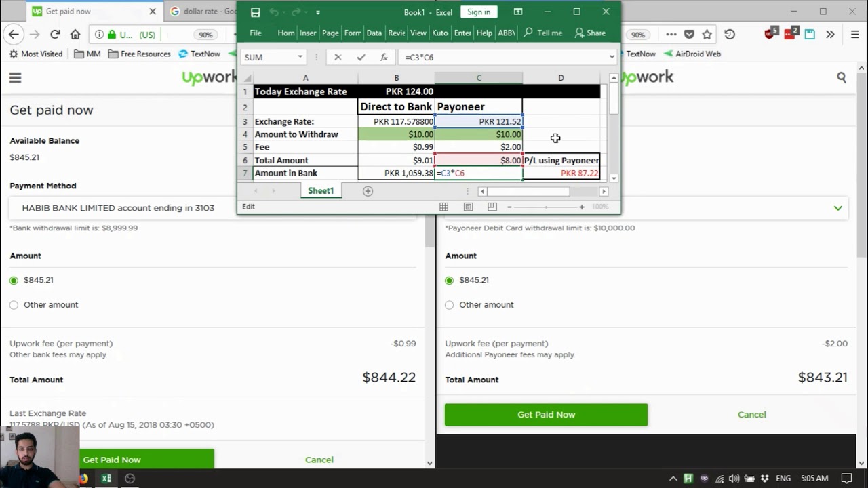868x488 pixels.
Task: Open Excel from the Windows taskbar
Action: 106,479
